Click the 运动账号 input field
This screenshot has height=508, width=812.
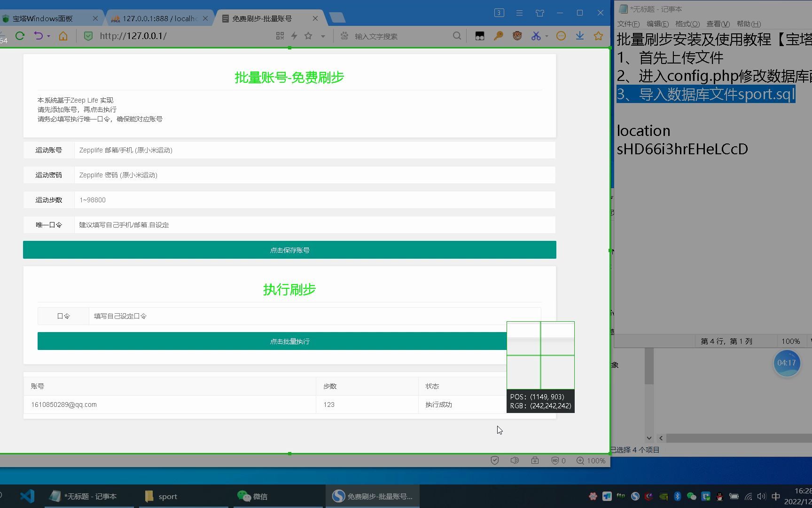point(315,150)
